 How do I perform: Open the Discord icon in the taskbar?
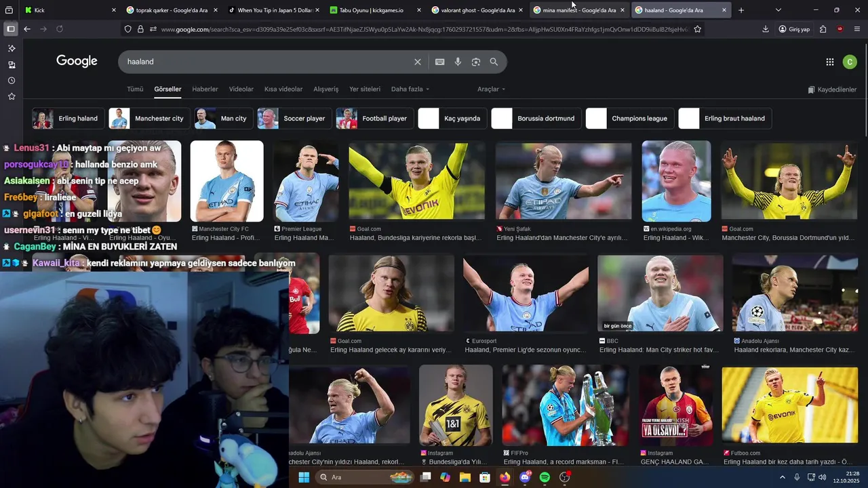525,477
